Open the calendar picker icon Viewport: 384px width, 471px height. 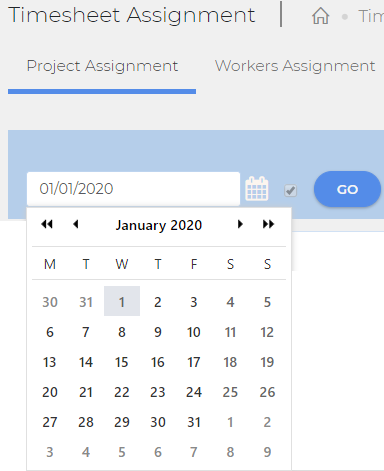257,189
